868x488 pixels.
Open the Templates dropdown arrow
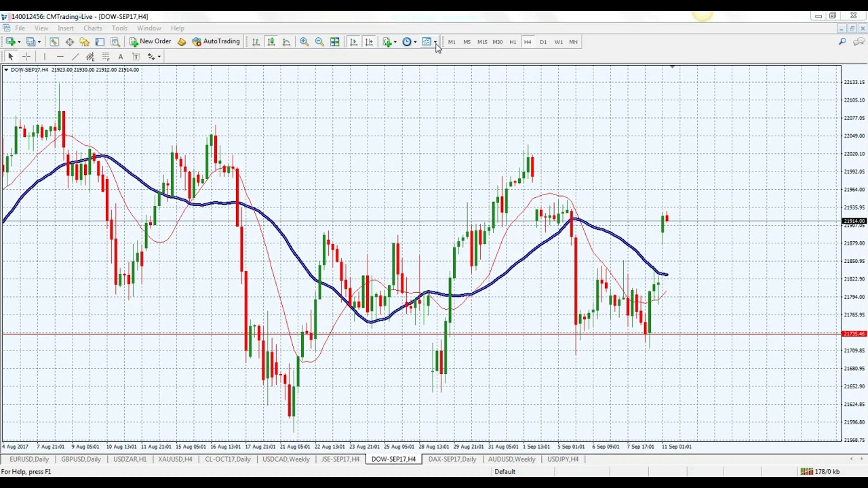[x=435, y=42]
